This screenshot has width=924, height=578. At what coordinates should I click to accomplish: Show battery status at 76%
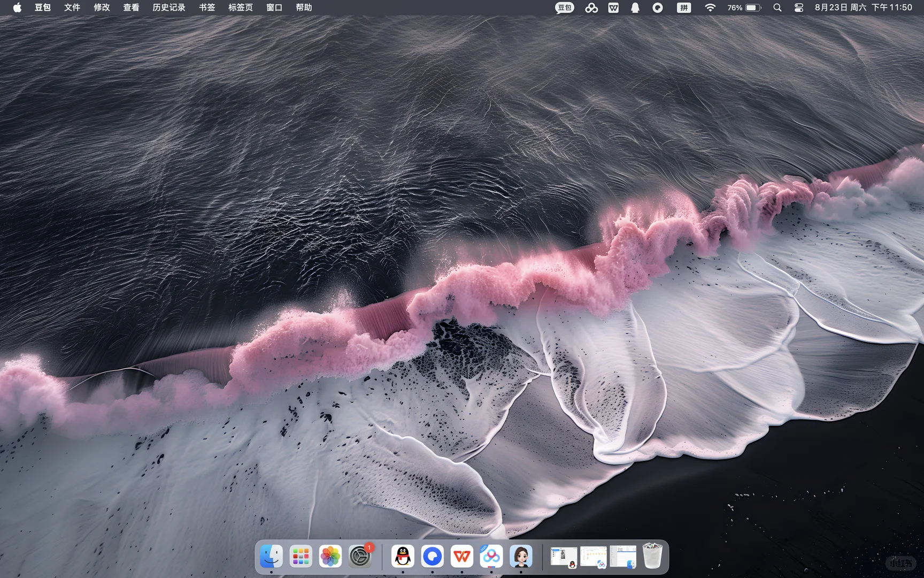[x=744, y=7]
